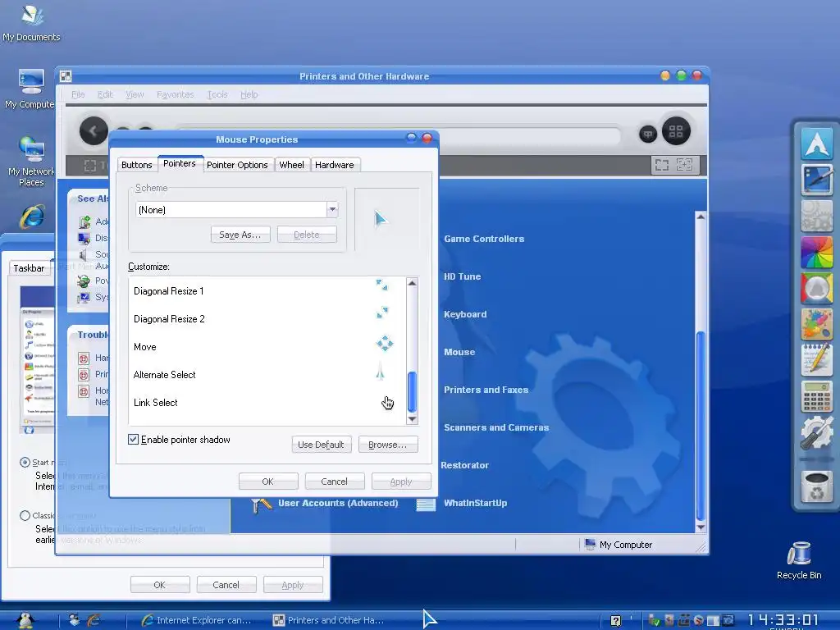Open the Printers and Faxes link
Image resolution: width=840 pixels, height=630 pixels.
click(x=486, y=390)
